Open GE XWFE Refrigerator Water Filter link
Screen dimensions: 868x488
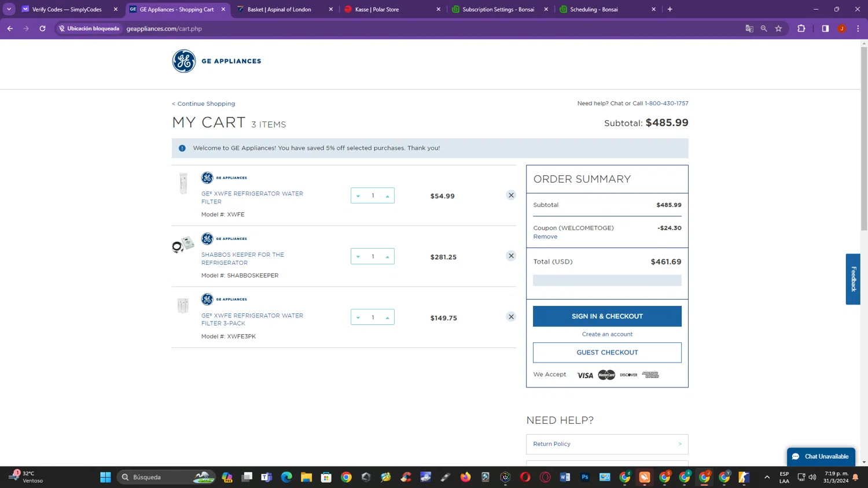[x=252, y=198]
